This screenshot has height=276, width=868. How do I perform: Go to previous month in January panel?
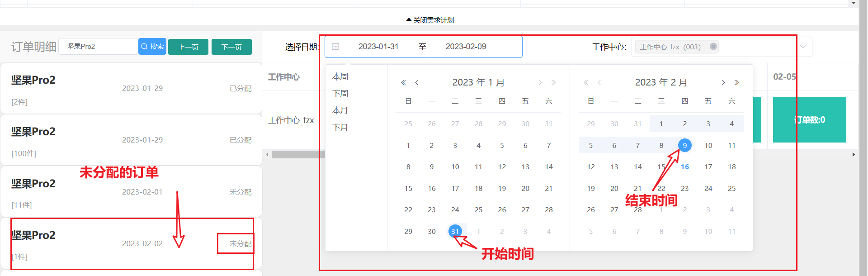(x=417, y=82)
